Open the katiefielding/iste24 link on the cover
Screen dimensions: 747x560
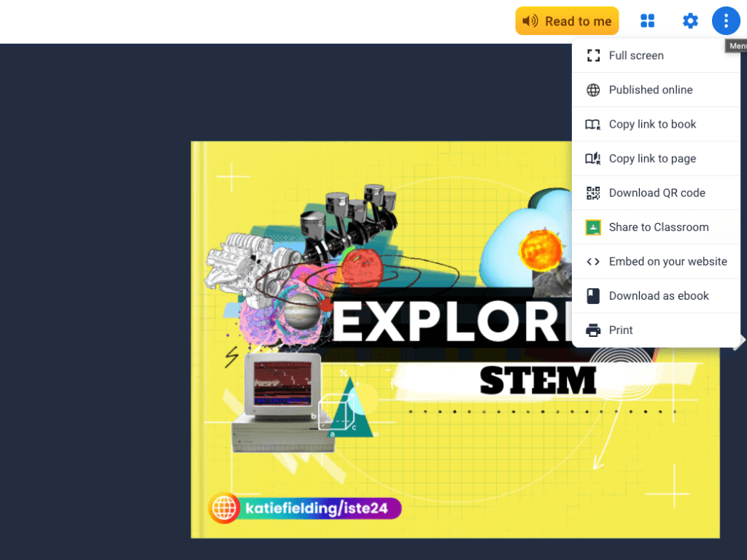coord(305,508)
